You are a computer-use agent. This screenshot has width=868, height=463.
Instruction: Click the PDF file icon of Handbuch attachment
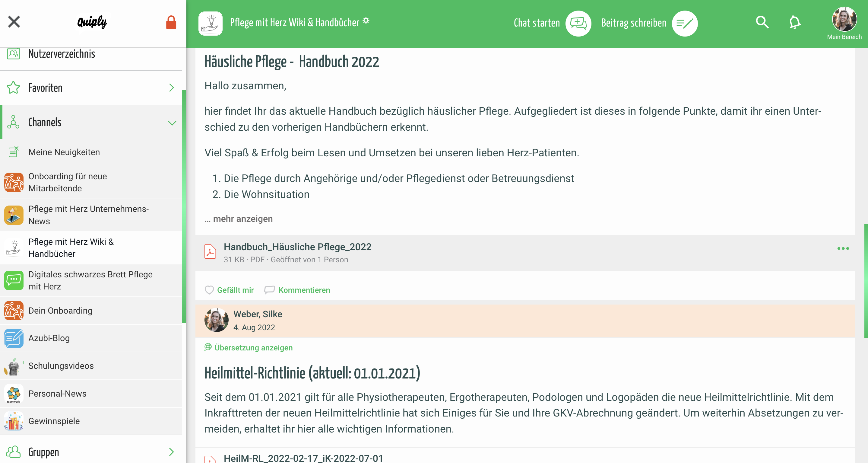tap(210, 251)
